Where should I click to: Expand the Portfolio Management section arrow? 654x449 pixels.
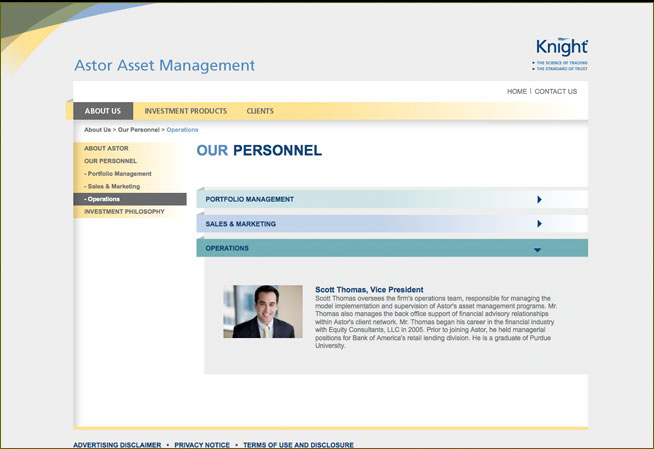(x=539, y=199)
